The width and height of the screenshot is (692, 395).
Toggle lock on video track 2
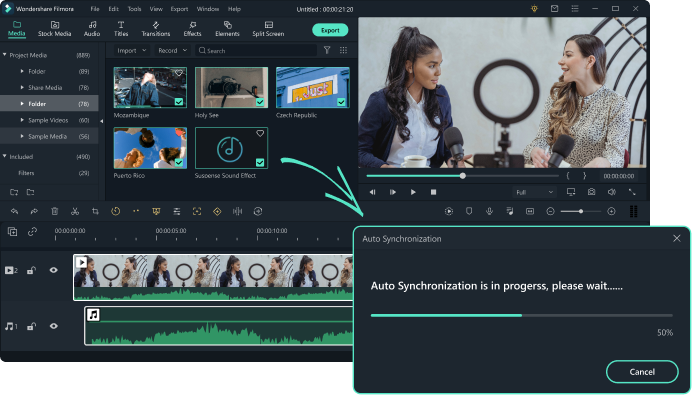(31, 270)
